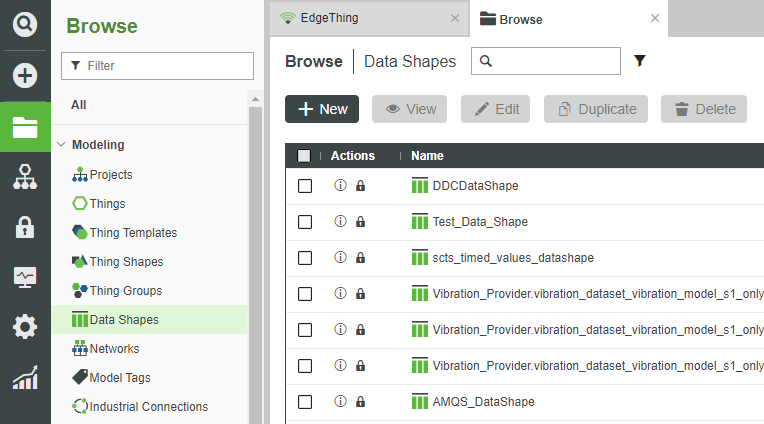The image size is (764, 424).
Task: Open the Browse folder sidebar icon
Action: pyautogui.click(x=26, y=127)
